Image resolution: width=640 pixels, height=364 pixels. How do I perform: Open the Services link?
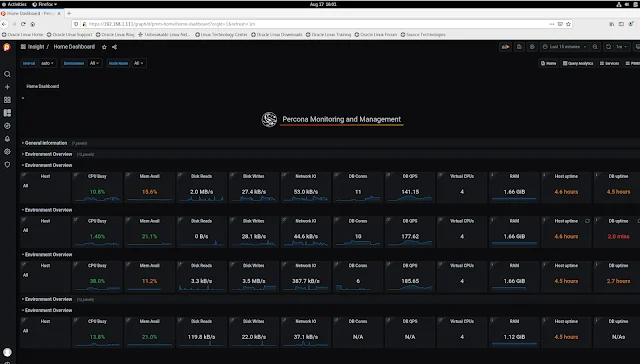point(609,63)
